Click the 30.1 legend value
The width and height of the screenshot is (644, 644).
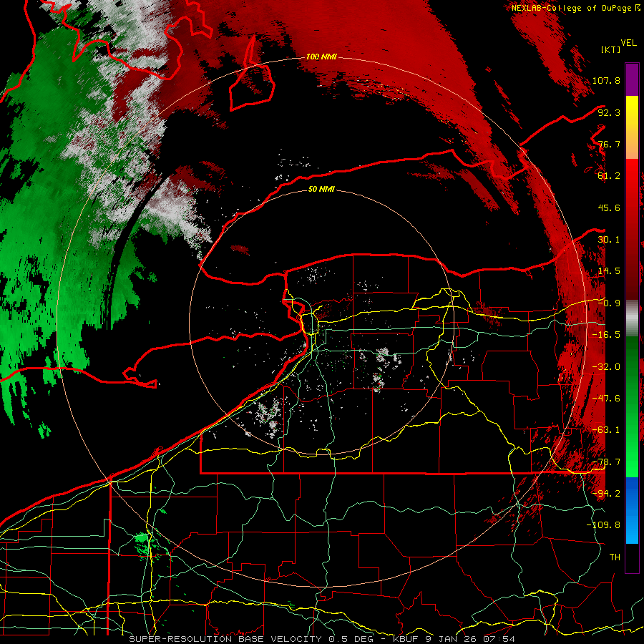tap(609, 240)
